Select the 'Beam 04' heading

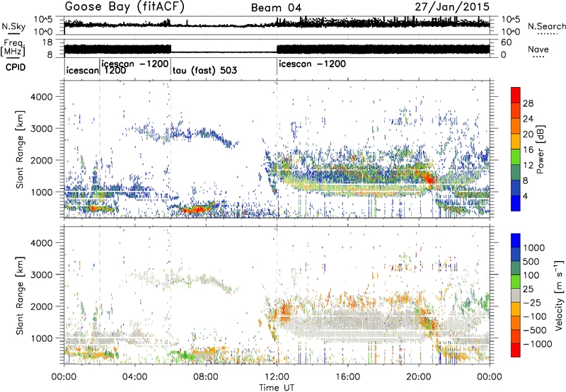276,8
